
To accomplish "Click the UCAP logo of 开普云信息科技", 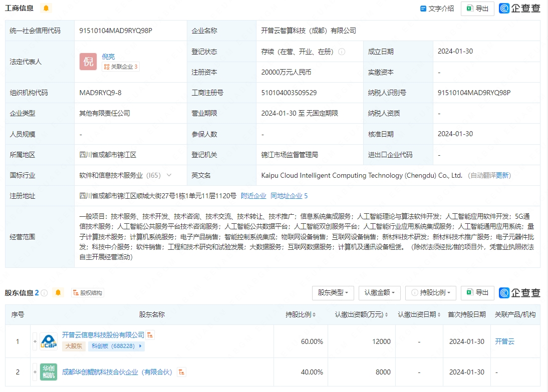I will 49,341.
